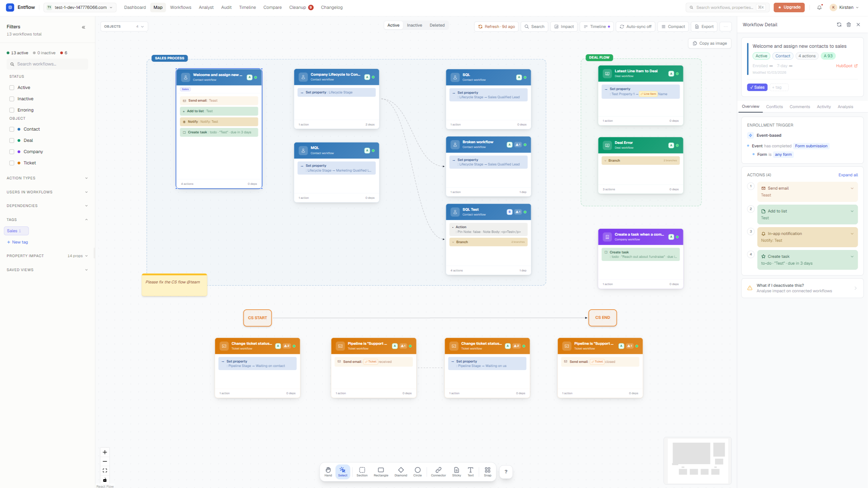This screenshot has width=868, height=488.
Task: Expand the Property Impact section
Action: coord(47,256)
